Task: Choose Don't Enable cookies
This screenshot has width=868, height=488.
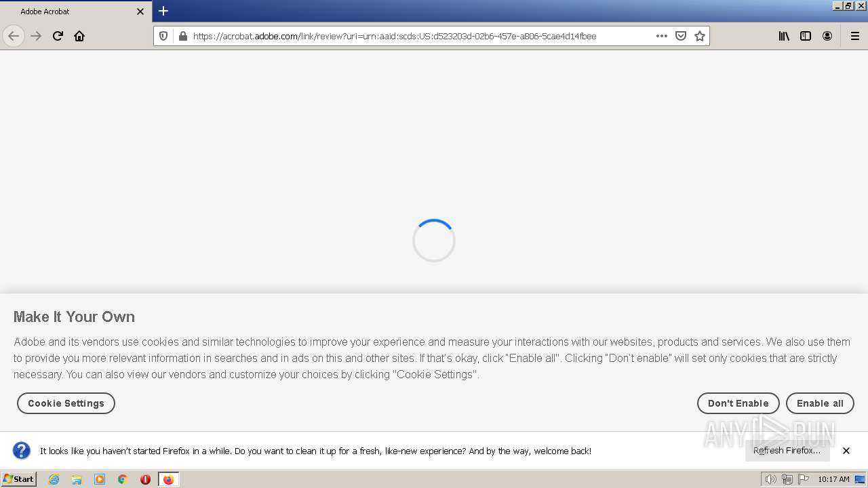Action: click(x=738, y=403)
